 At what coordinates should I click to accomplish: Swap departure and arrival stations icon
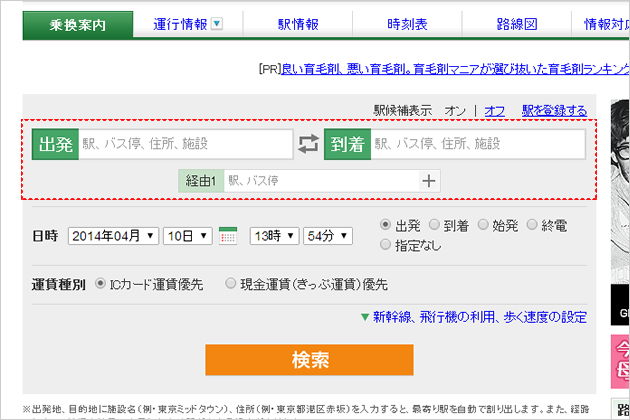coord(308,144)
